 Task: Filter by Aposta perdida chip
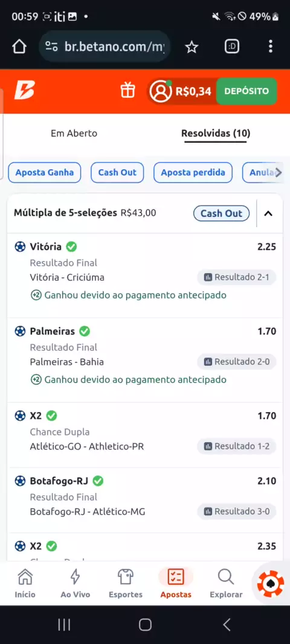(193, 173)
